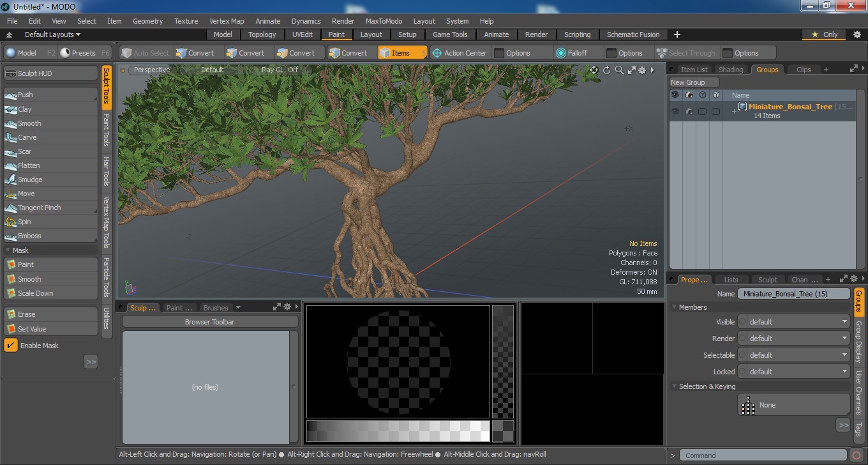
Task: Click the New Group button
Action: (694, 82)
